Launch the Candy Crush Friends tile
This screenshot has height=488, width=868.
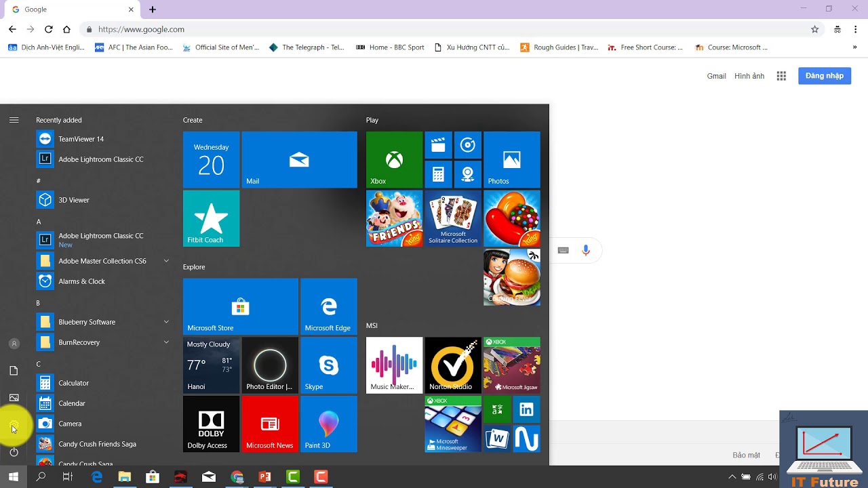coord(394,218)
